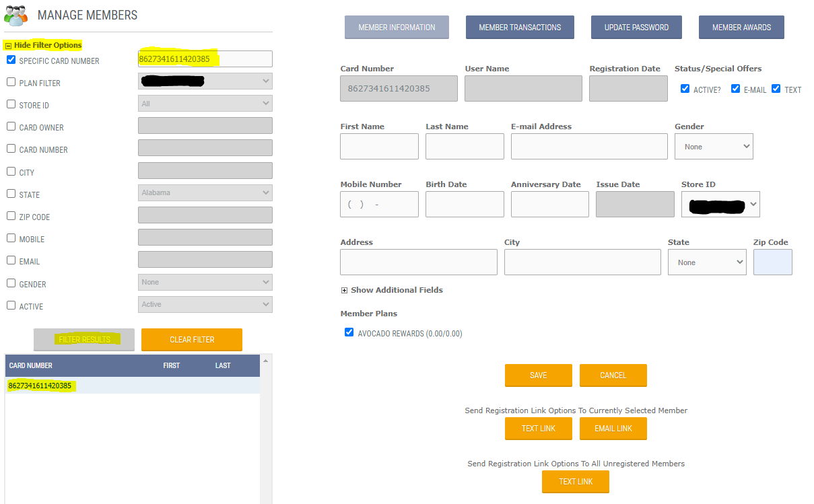The width and height of the screenshot is (814, 504).
Task: Switch to the Member Transactions tab
Action: (x=520, y=27)
